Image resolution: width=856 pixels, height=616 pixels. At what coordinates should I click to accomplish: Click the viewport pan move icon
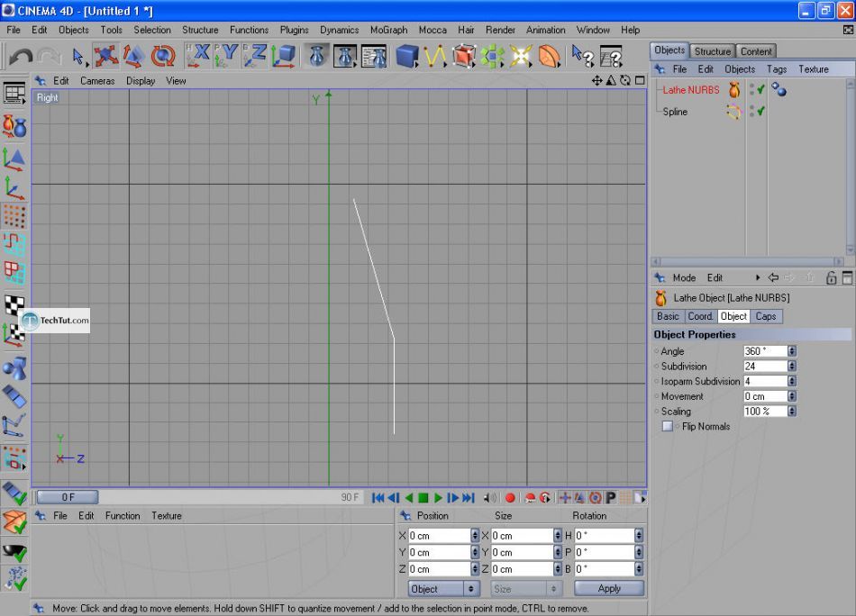point(596,80)
